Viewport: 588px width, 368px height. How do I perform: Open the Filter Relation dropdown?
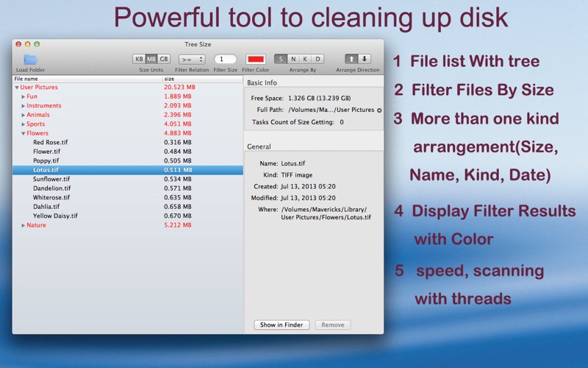(192, 60)
